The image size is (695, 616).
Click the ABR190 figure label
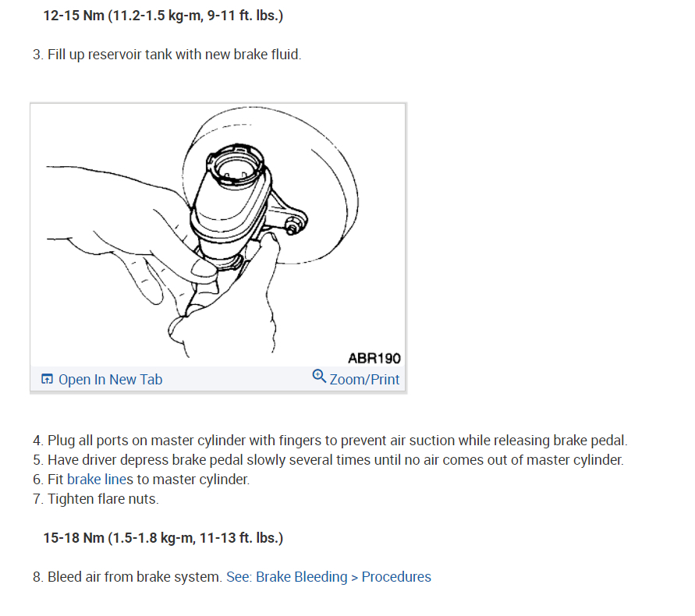(x=374, y=358)
